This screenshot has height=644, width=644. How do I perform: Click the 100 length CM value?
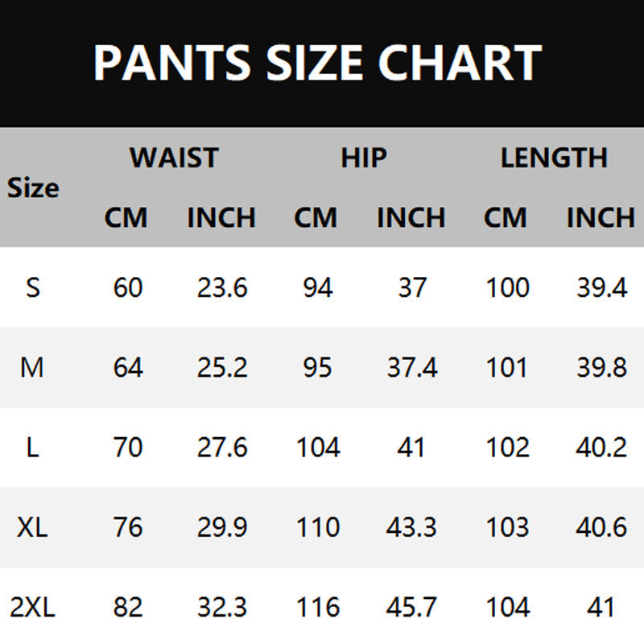507,287
